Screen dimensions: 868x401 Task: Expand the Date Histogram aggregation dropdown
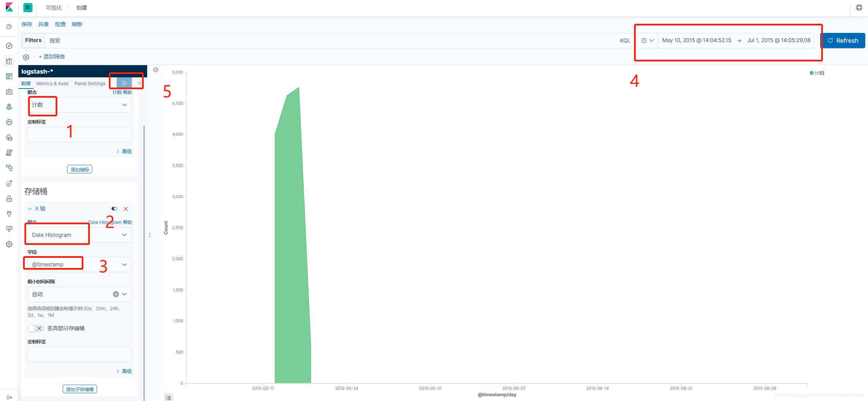pyautogui.click(x=124, y=234)
